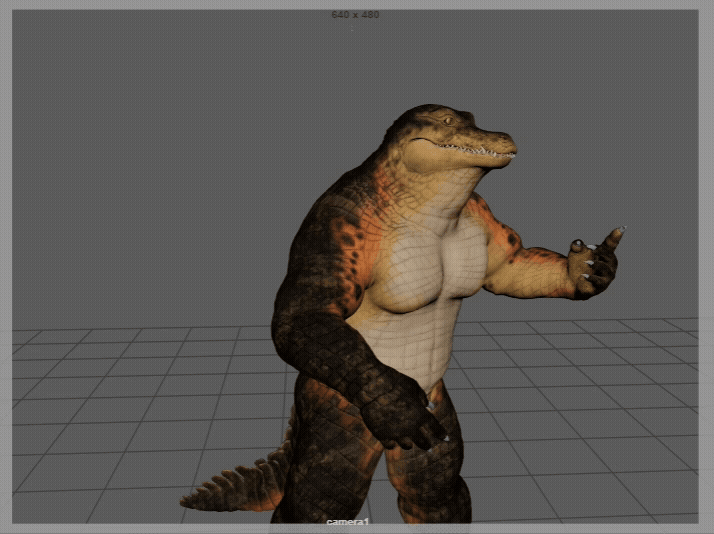Select the raised hand of the crocodile
Screen dimensions: 714x534
click(x=594, y=266)
